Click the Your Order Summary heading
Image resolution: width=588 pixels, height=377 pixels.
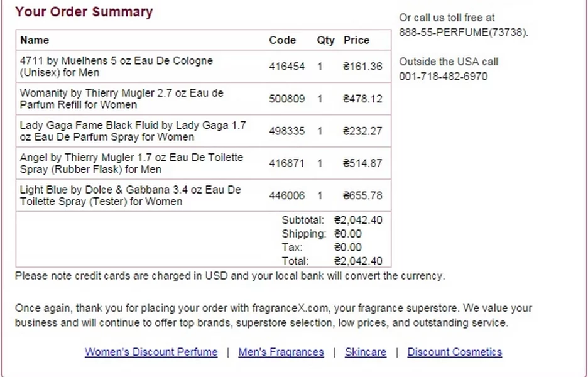tap(84, 12)
